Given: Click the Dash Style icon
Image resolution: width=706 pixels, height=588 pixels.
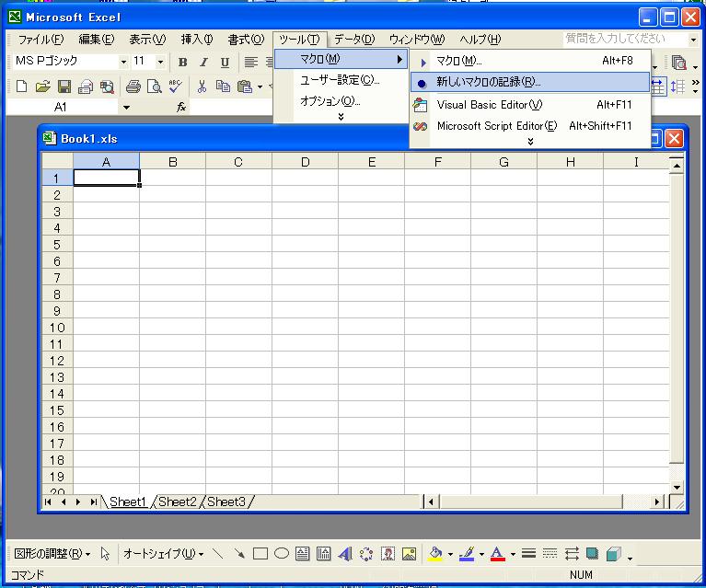Looking at the screenshot, I should click(x=550, y=553).
